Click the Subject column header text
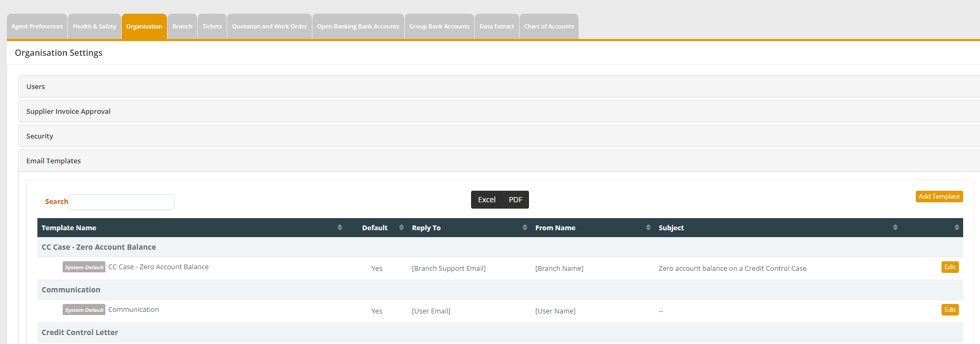 pos(671,228)
